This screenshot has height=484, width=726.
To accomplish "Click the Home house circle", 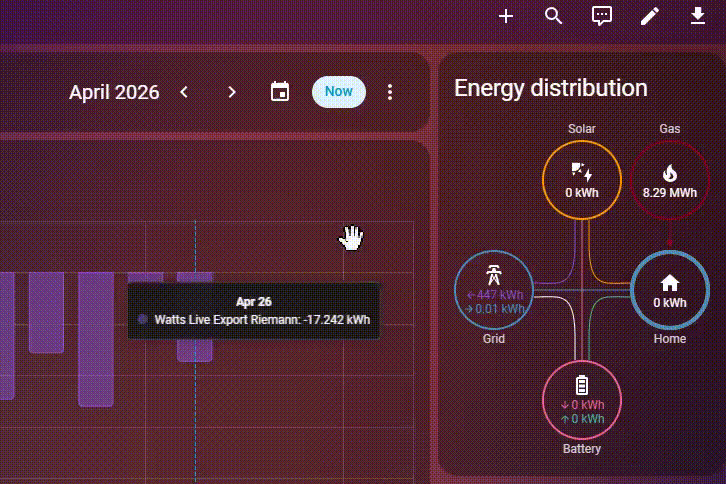I will pyautogui.click(x=669, y=290).
